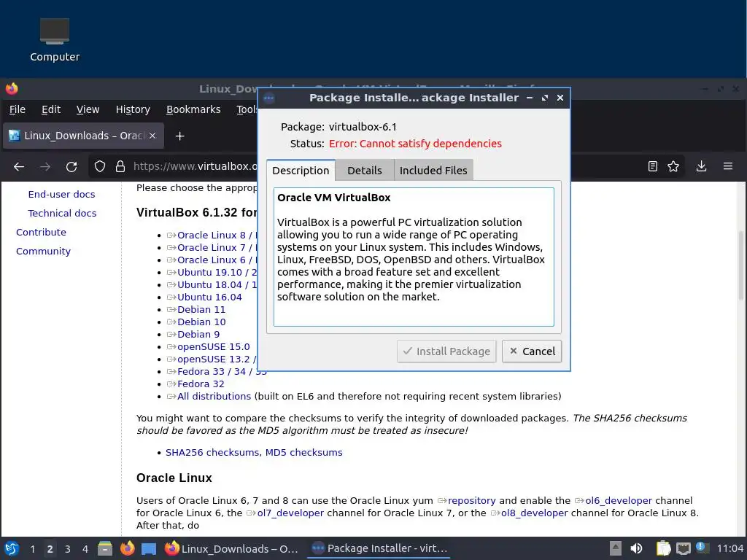The height and width of the screenshot is (560, 747).
Task: Select the Description tab
Action: [x=301, y=170]
